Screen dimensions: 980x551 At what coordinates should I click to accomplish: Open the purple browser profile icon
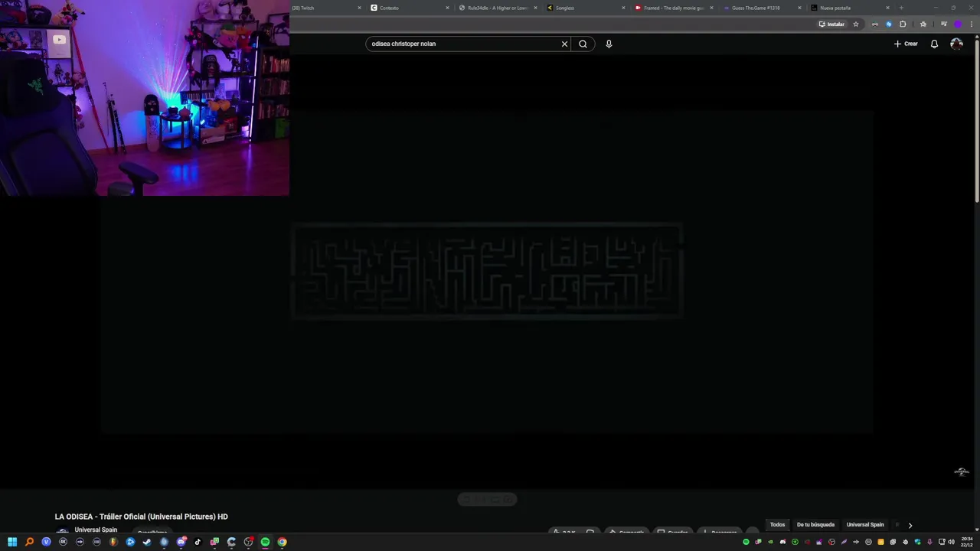click(957, 24)
